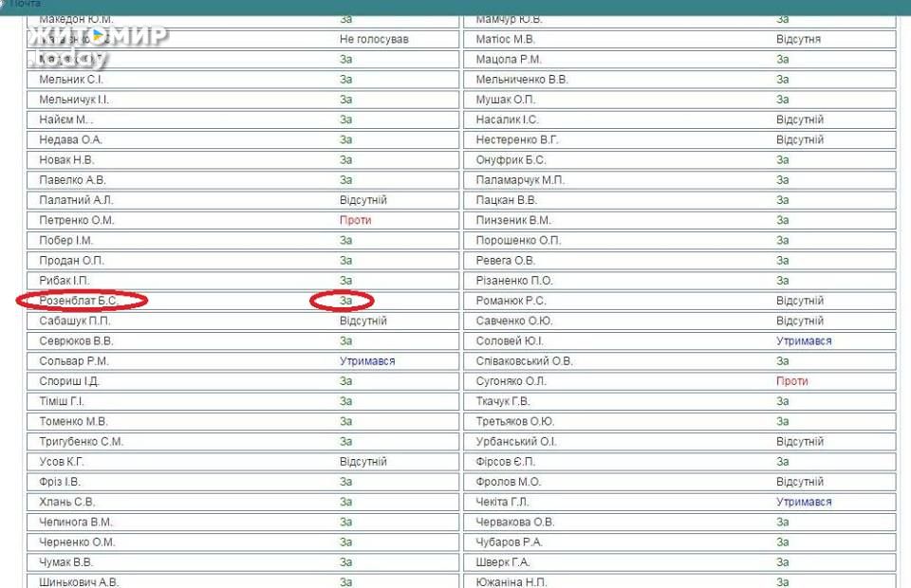Click Відсутній status for Палатний А.Л.
This screenshot has height=588, width=911.
coord(363,200)
